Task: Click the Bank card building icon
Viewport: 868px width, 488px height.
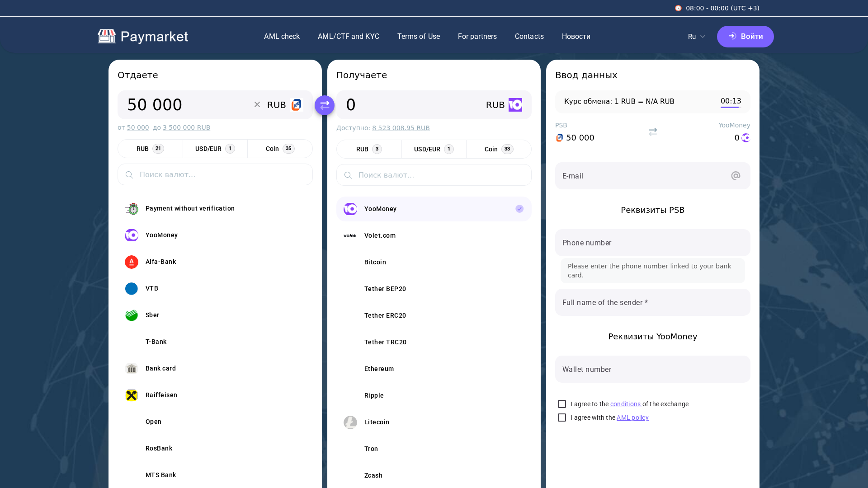Action: click(x=132, y=369)
